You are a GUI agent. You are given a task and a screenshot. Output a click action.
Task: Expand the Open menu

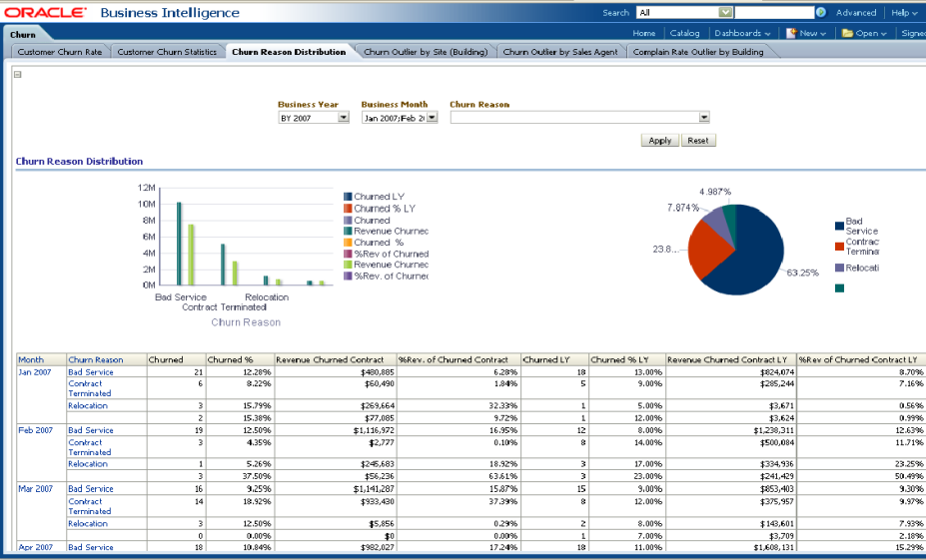pos(871,34)
